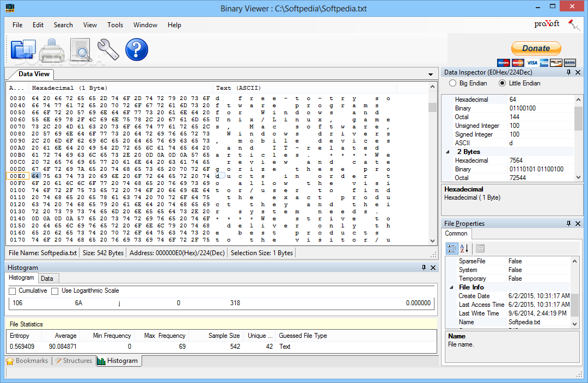Click the Name property value Softpedia.txt
The width and height of the screenshot is (588, 383).
(x=524, y=322)
